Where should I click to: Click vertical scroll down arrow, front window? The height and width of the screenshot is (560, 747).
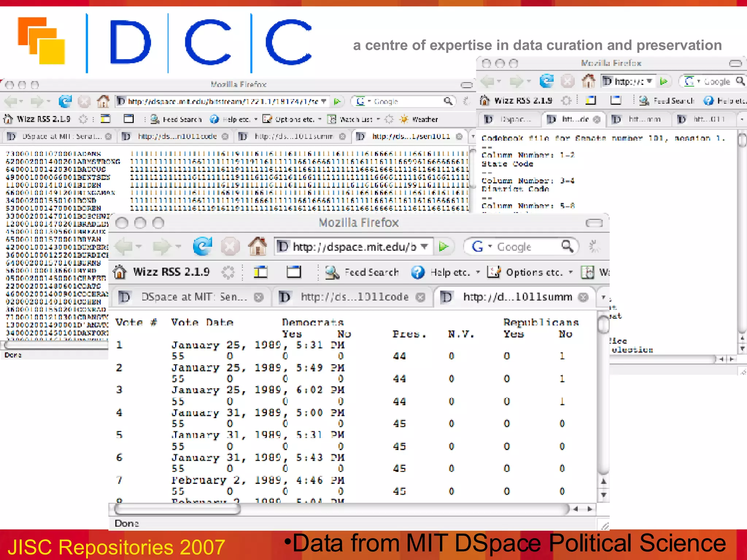point(604,495)
